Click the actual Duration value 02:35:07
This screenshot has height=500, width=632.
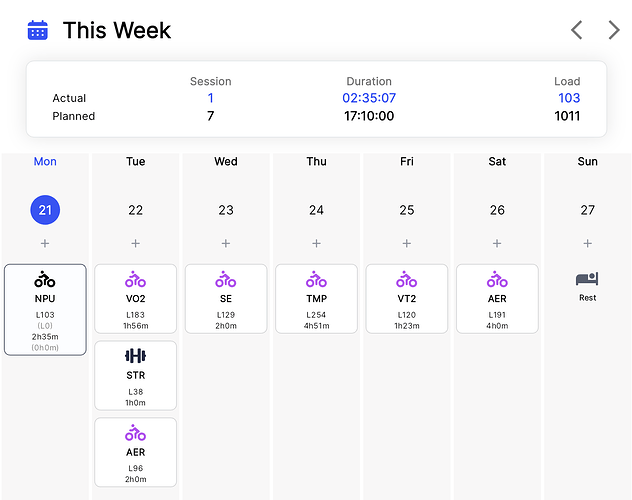(x=369, y=98)
